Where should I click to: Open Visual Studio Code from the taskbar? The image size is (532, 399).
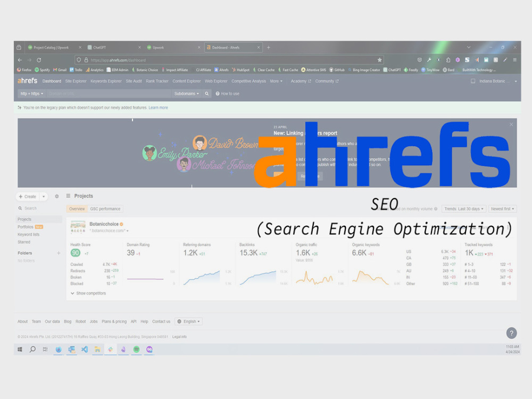[85, 350]
